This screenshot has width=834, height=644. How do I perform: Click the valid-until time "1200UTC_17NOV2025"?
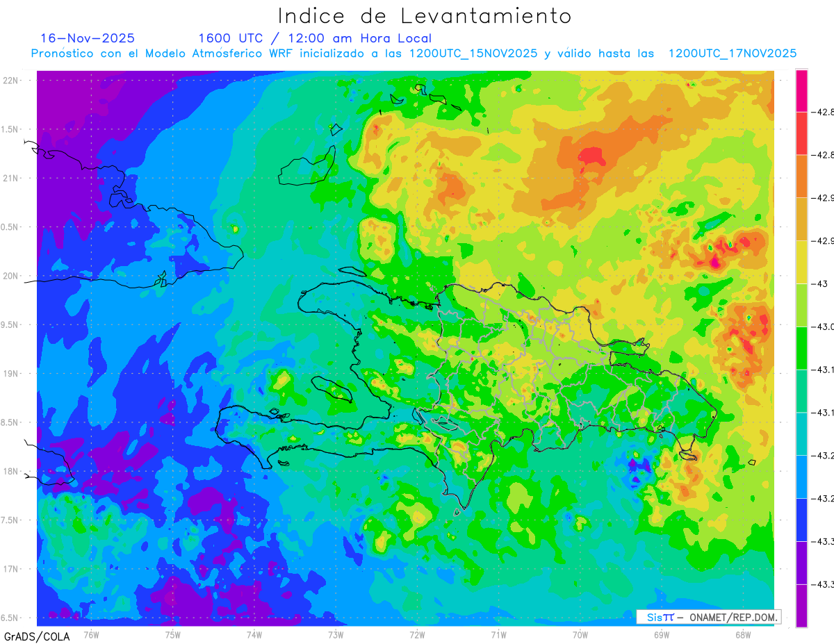point(733,53)
